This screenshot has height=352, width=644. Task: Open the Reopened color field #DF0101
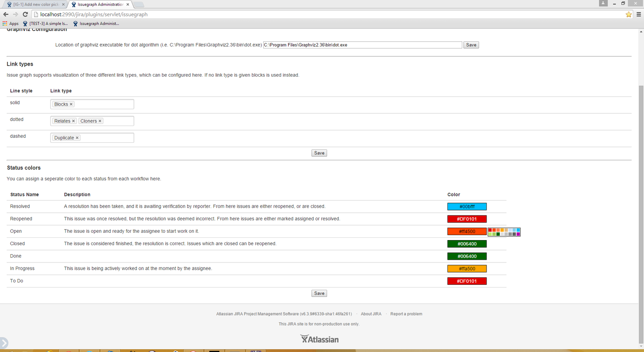tap(467, 219)
